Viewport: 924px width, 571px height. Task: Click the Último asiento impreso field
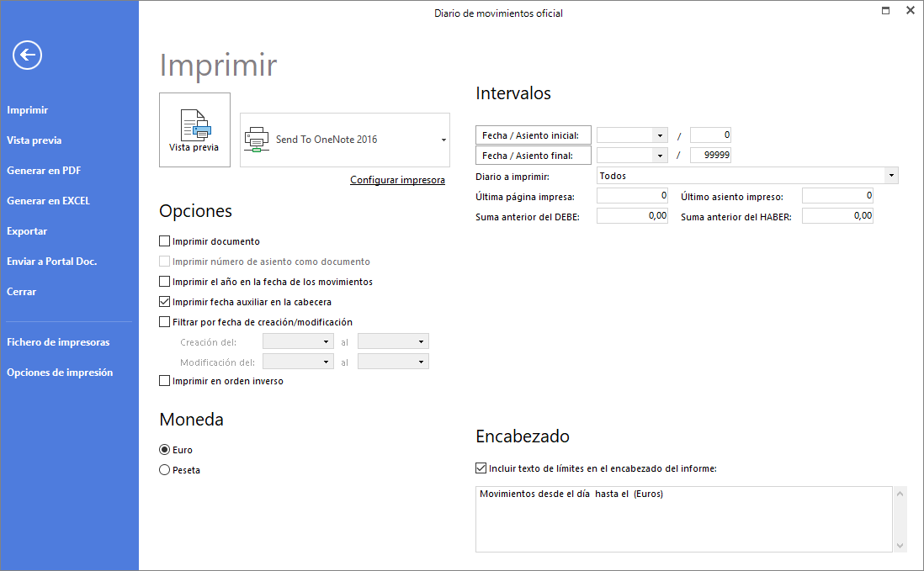pos(837,195)
